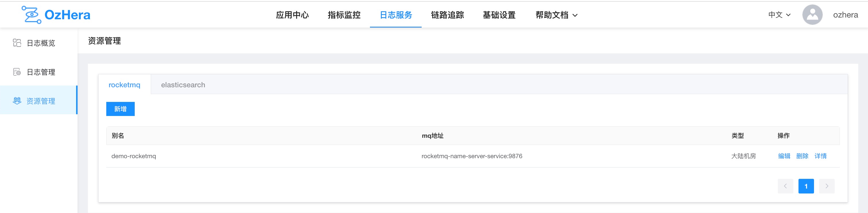Click the 资源管理 page title
Screen dimensions: 868x213
pyautogui.click(x=105, y=41)
